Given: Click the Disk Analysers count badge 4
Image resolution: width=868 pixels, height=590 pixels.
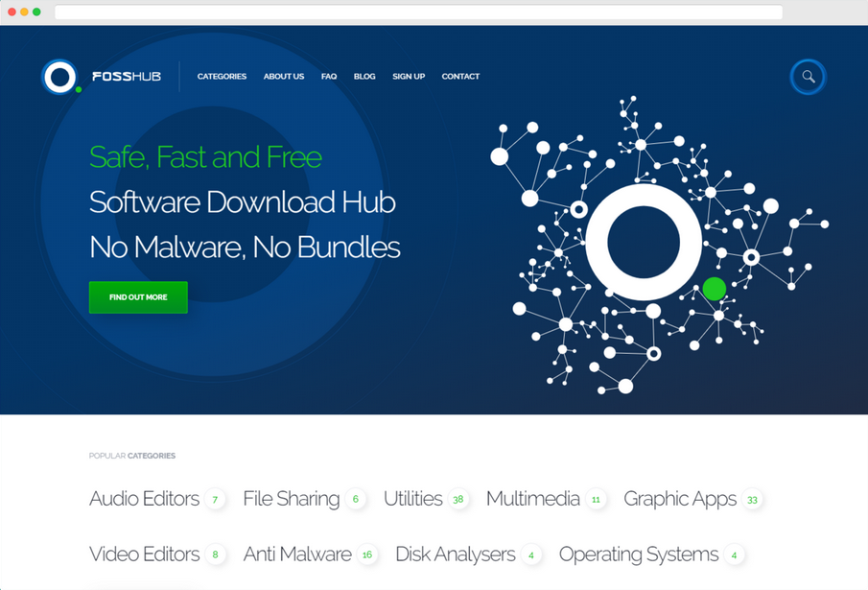Looking at the screenshot, I should click(x=531, y=555).
